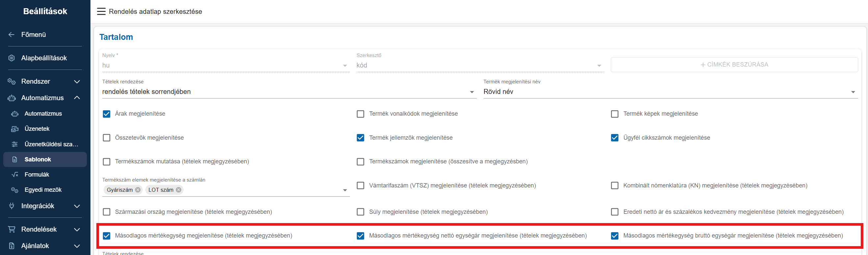Click the Rendelés adatlap szerkesztése title
The width and height of the screenshot is (868, 255).
pyautogui.click(x=155, y=12)
